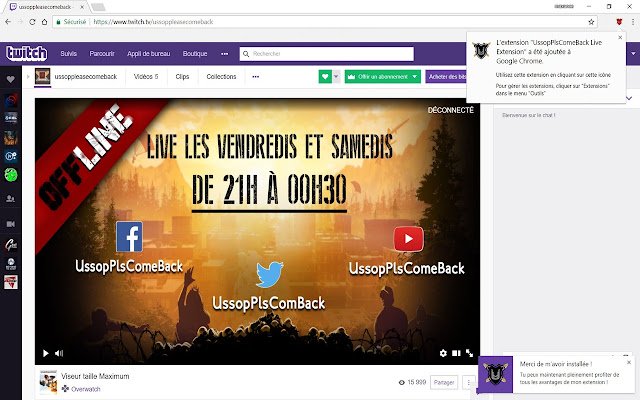
Task: Open the ussoppleasecomeback channel tab
Action: (x=86, y=77)
